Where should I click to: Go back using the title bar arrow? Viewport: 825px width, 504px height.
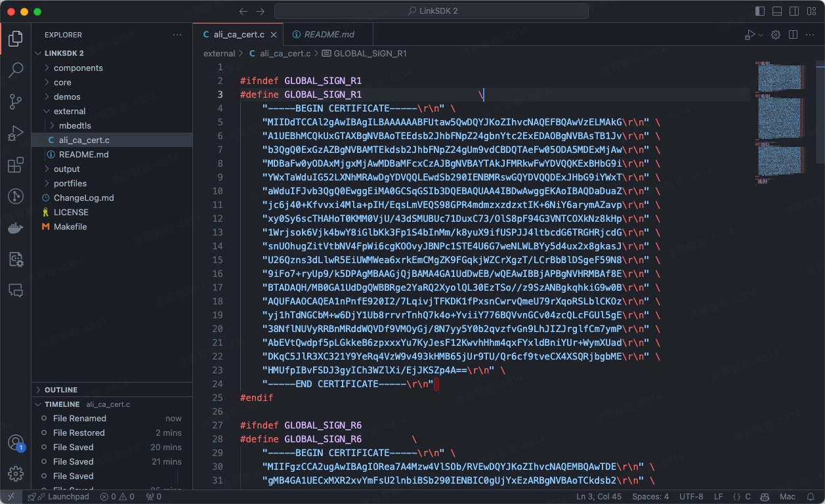click(x=243, y=11)
